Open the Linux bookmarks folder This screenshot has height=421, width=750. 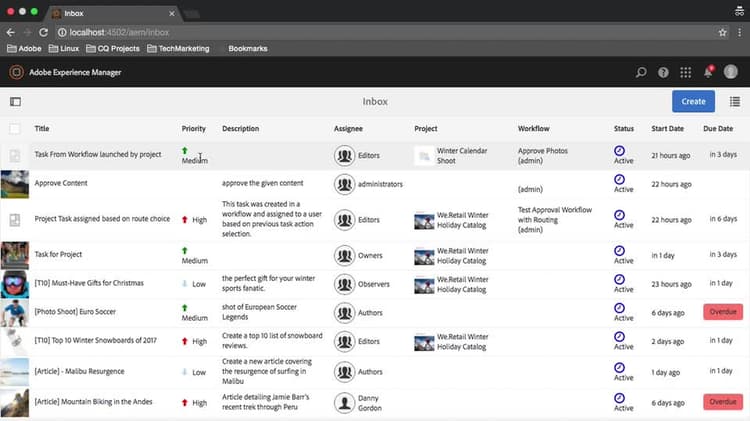pyautogui.click(x=64, y=48)
